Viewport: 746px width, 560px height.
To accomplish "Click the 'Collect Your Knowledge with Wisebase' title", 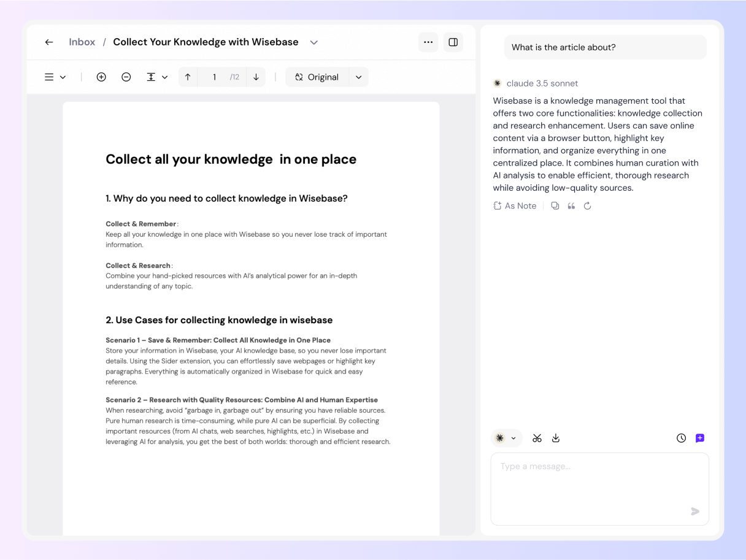I will click(x=206, y=42).
